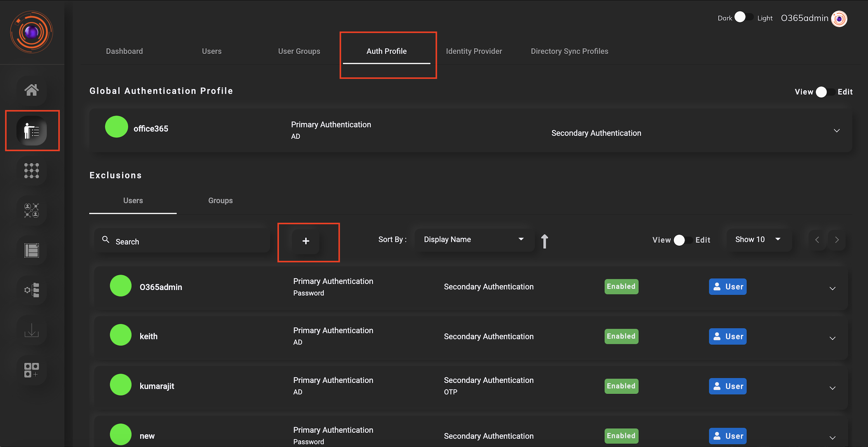Open the directory sync gear icon in sidebar
This screenshot has width=868, height=447.
(x=31, y=291)
